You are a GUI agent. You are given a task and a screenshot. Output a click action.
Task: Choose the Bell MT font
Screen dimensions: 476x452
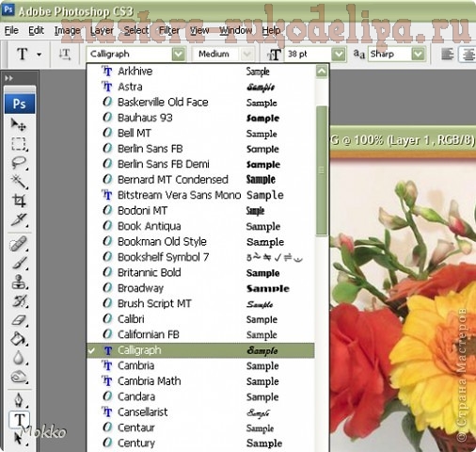tap(200, 133)
